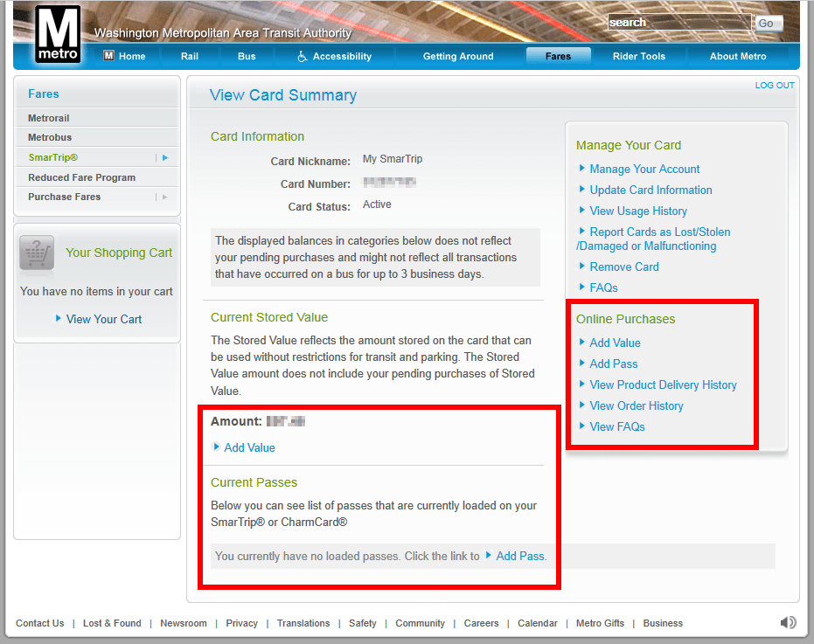The height and width of the screenshot is (644, 814).
Task: Switch to the Fares tab
Action: tap(558, 55)
